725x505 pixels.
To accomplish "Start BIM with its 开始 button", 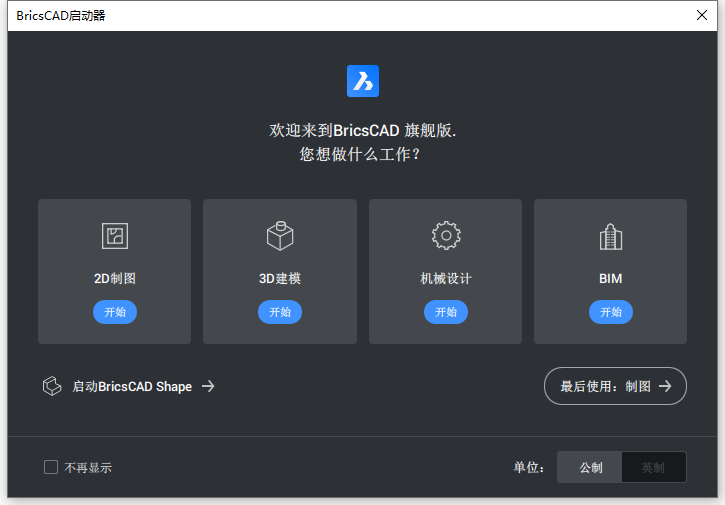I will click(x=610, y=312).
